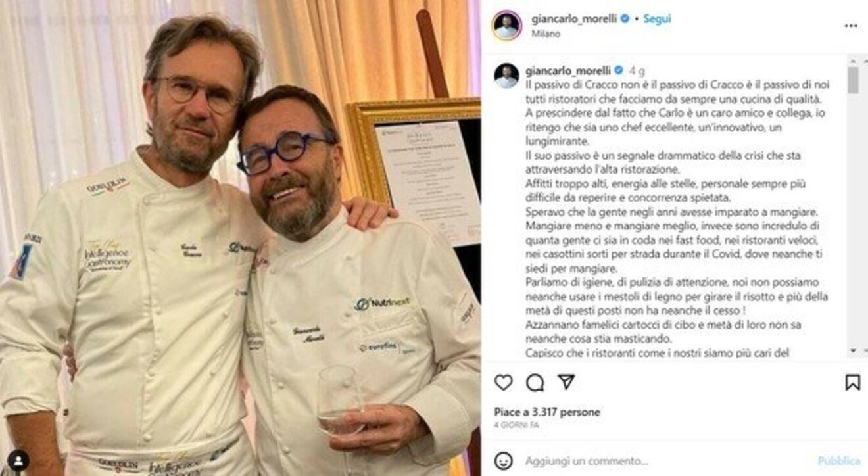Click Pubblica to post comment
This screenshot has width=868, height=476.
pos(839,461)
